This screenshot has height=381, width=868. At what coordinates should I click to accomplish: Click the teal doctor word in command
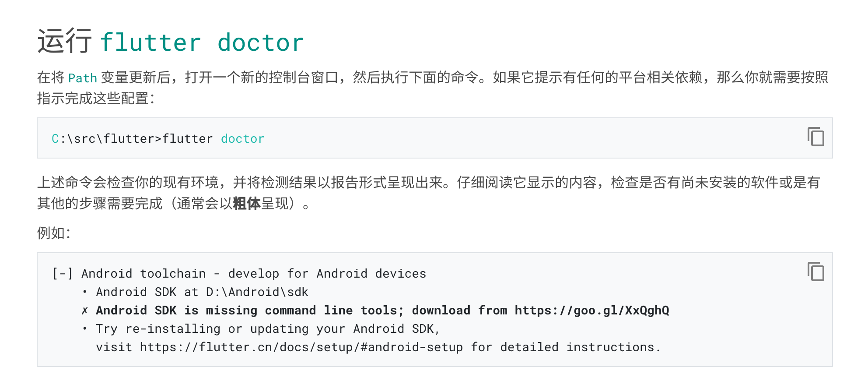pos(242,139)
